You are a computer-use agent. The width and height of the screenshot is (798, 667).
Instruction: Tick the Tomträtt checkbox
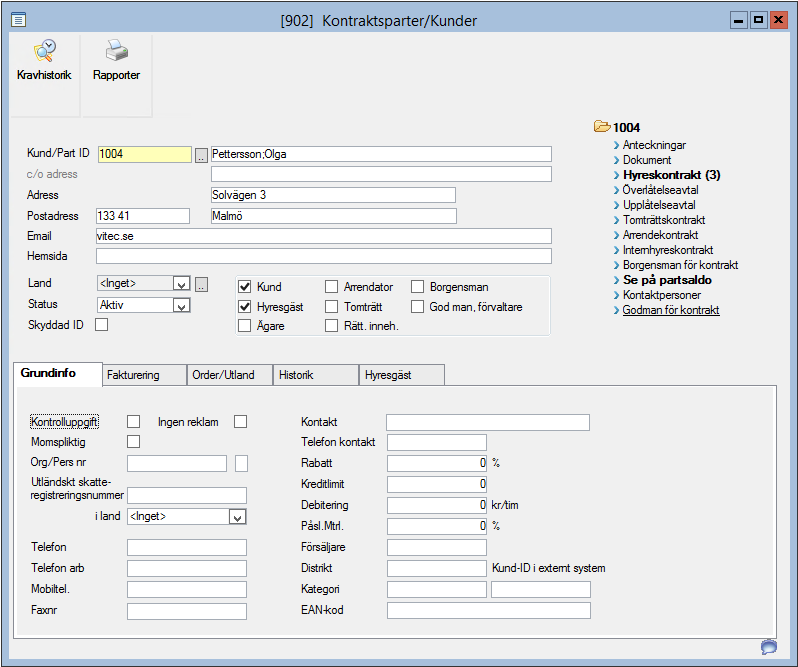(x=331, y=307)
